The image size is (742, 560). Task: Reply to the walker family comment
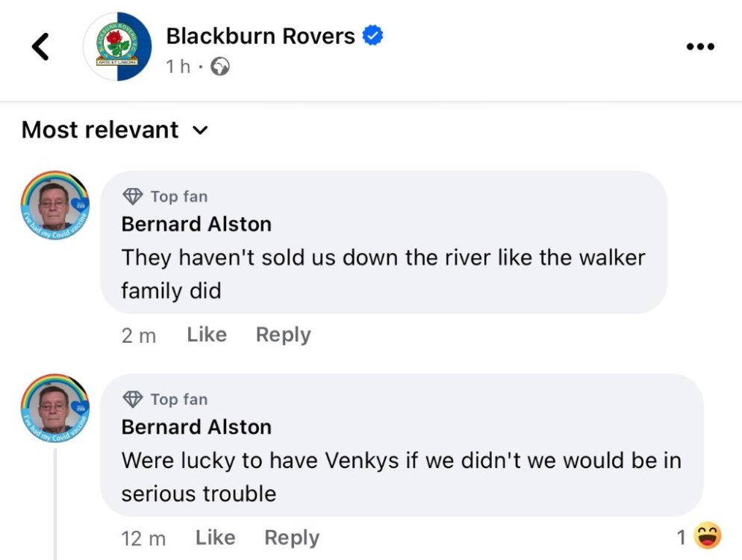283,335
